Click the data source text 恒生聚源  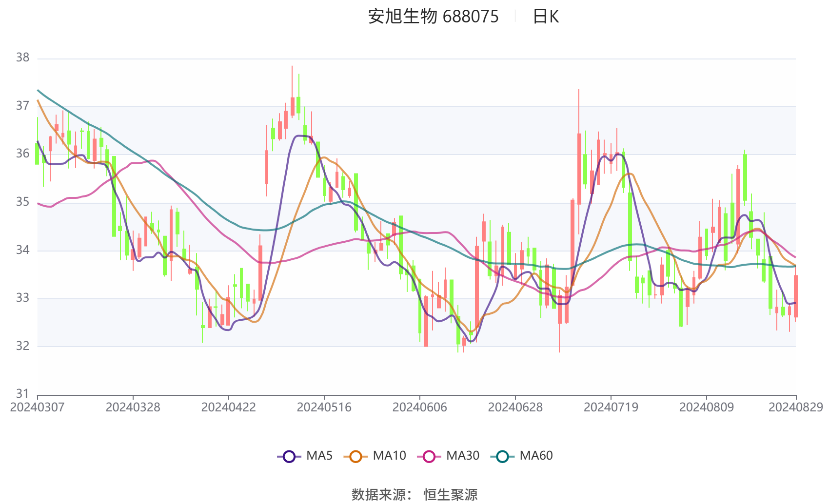coord(451,494)
